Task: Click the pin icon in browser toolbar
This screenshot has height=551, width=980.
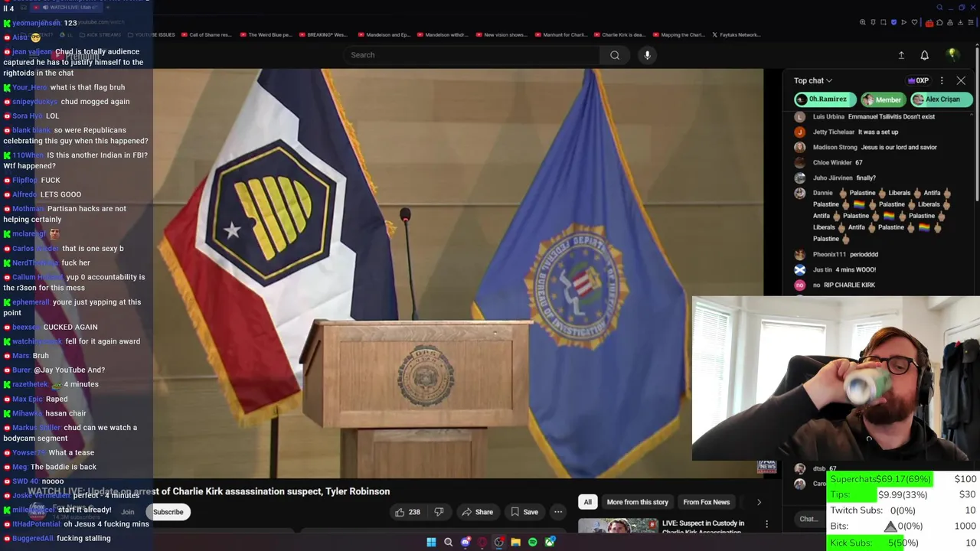Action: (874, 22)
